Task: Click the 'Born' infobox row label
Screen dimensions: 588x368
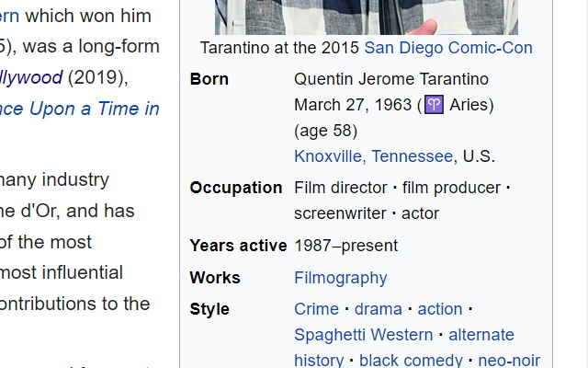Action: pyautogui.click(x=209, y=79)
